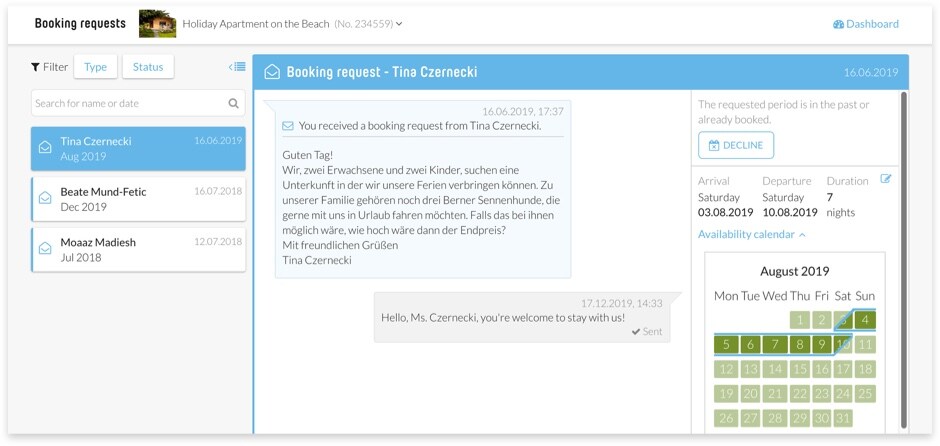Click the right panel vertical scrollbar

pos(904,260)
